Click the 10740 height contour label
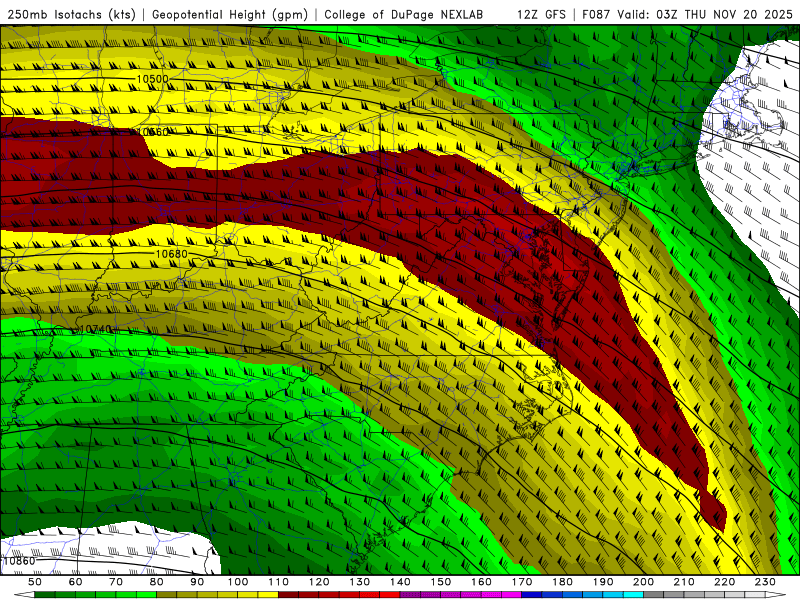 click(x=95, y=330)
